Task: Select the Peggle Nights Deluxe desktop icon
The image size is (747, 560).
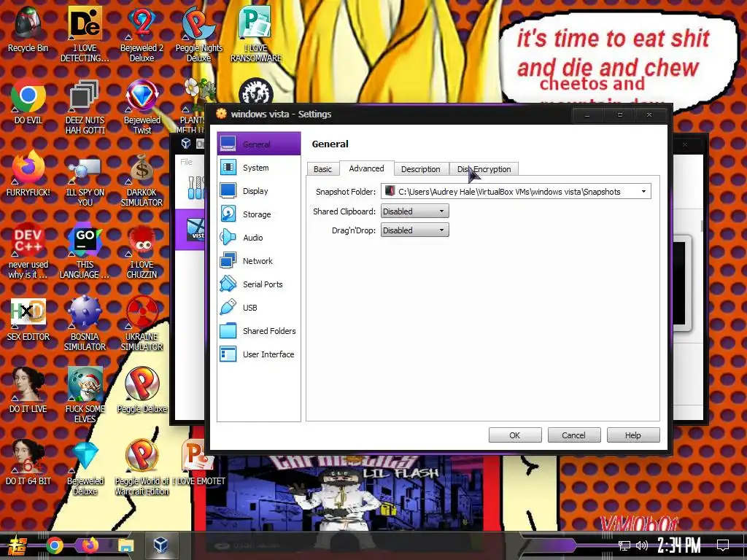Action: (x=198, y=34)
